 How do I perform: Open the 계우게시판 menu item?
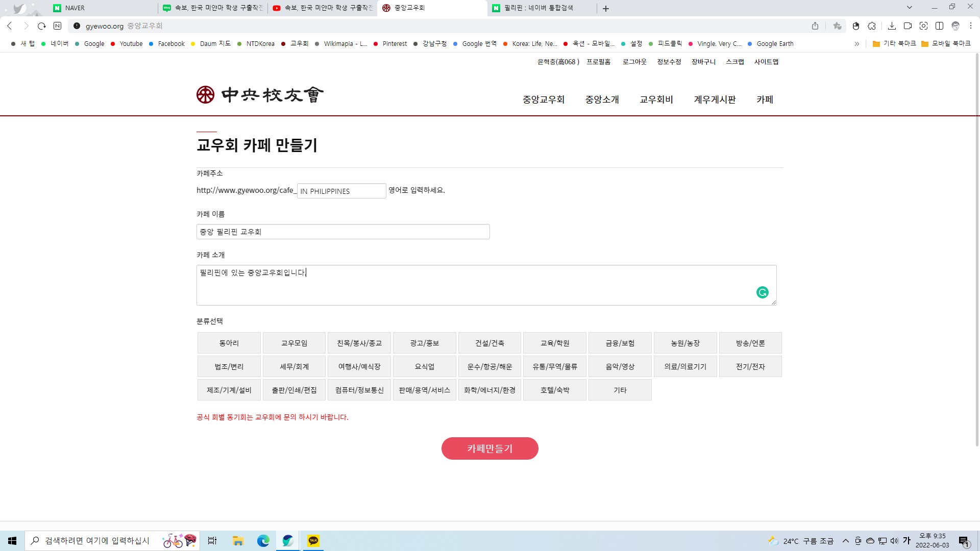pyautogui.click(x=715, y=99)
